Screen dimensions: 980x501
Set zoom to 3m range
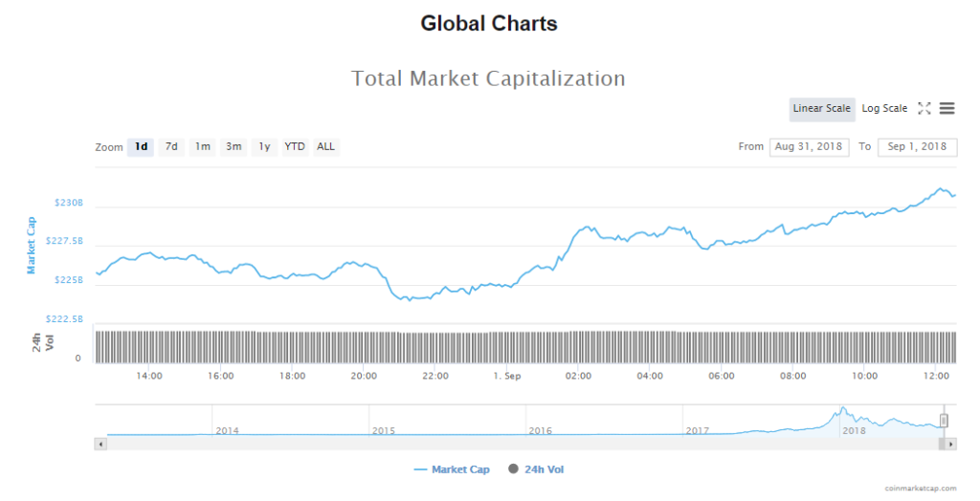(234, 147)
